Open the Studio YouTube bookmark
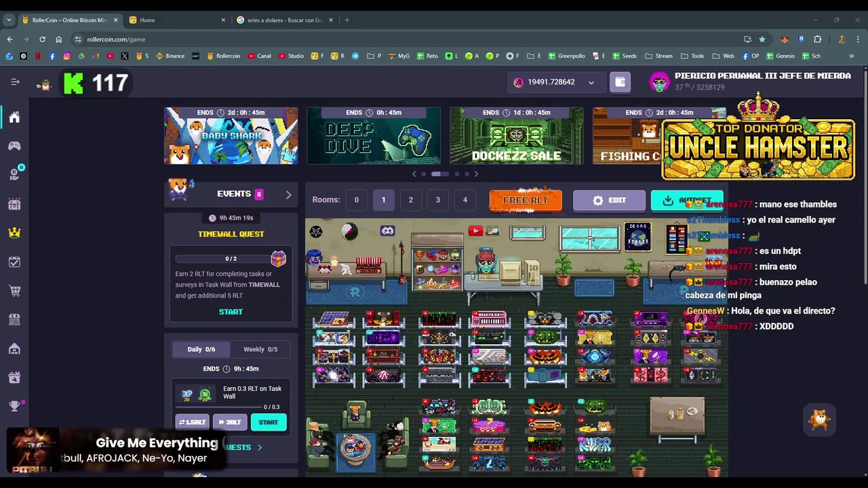868x488 pixels. pos(290,56)
